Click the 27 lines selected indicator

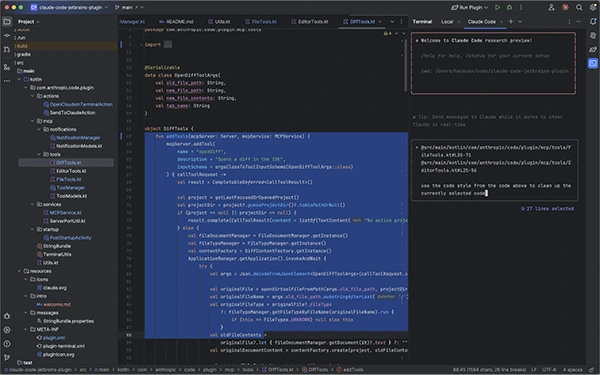pos(547,209)
